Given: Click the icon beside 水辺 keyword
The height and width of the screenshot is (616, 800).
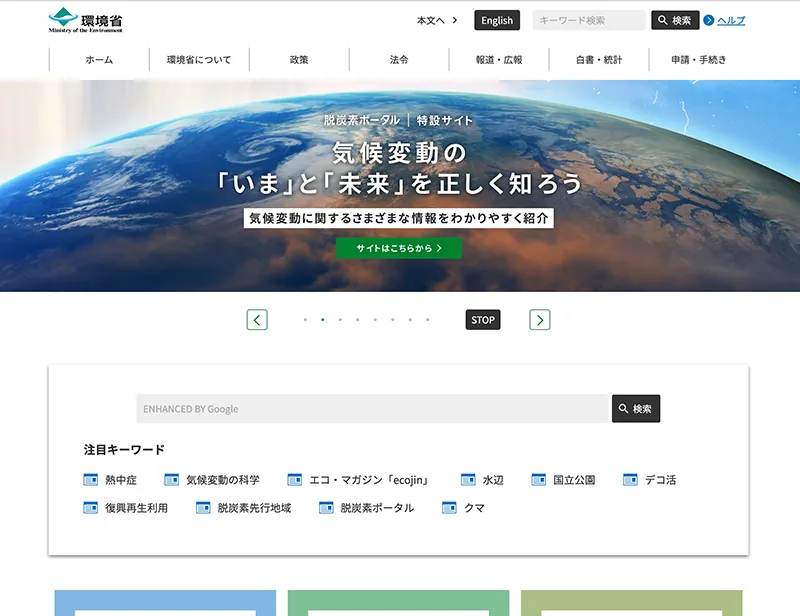Looking at the screenshot, I should click(x=468, y=480).
